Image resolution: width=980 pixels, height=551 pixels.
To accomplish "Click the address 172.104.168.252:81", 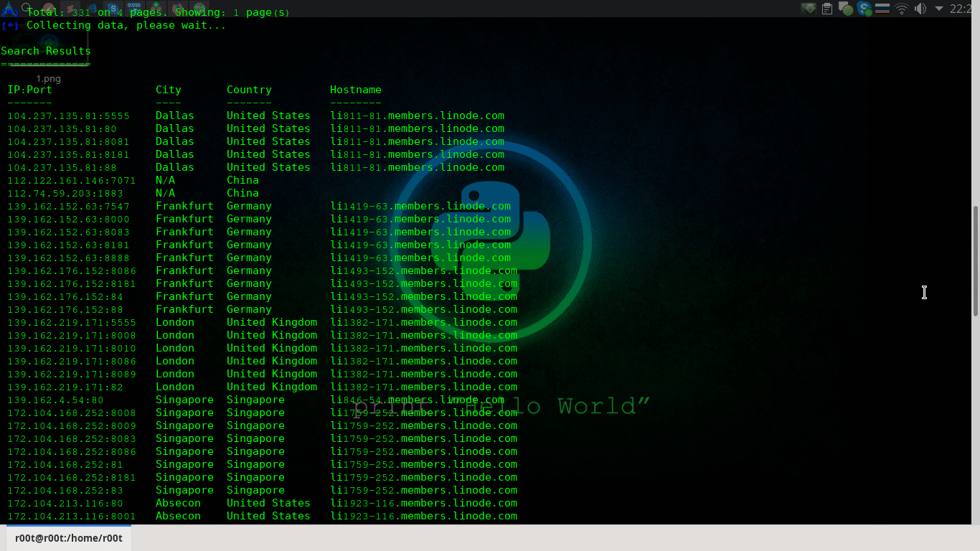I will [x=65, y=464].
